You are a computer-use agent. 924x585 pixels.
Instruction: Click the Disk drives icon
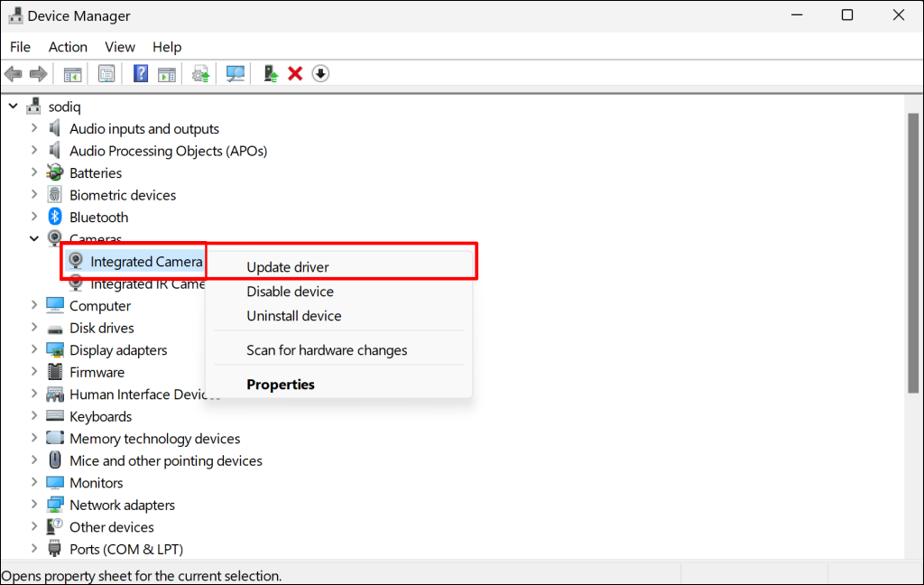pos(55,329)
